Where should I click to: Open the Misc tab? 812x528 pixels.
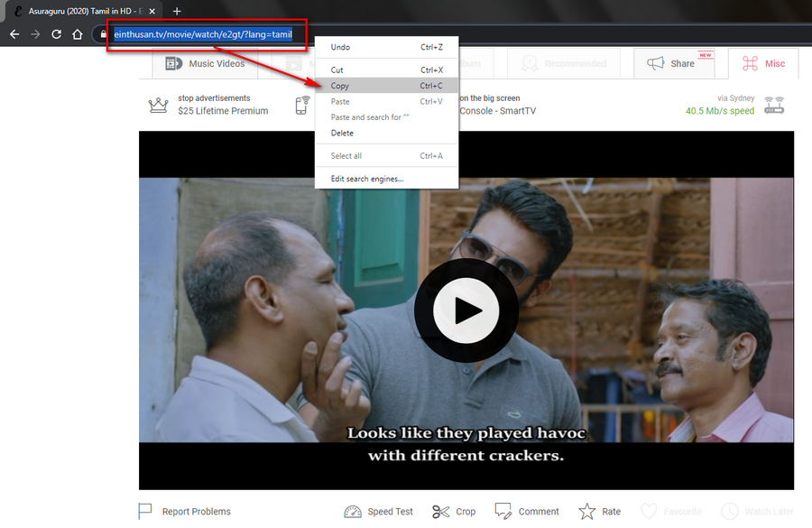tap(763, 64)
